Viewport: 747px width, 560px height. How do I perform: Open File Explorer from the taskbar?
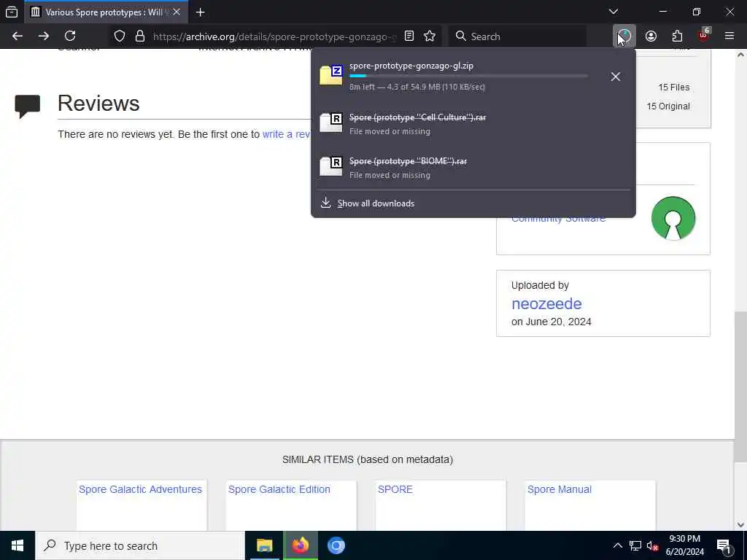[x=264, y=545]
